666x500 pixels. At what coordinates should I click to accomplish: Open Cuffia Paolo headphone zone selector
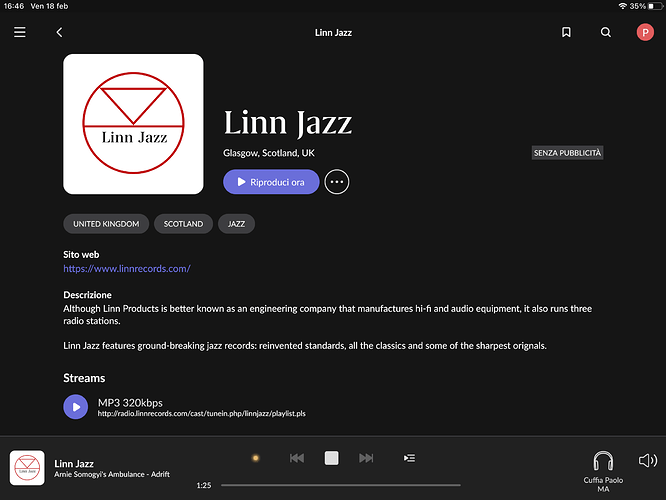pos(603,471)
